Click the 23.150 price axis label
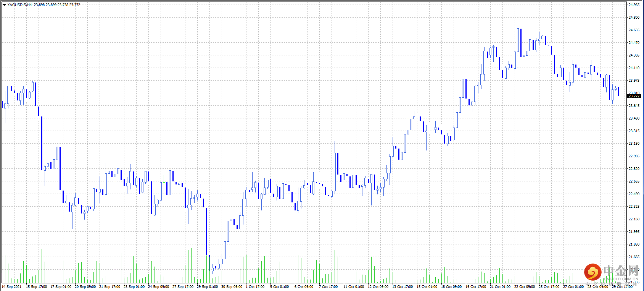This screenshot has height=291, width=644. click(x=634, y=144)
